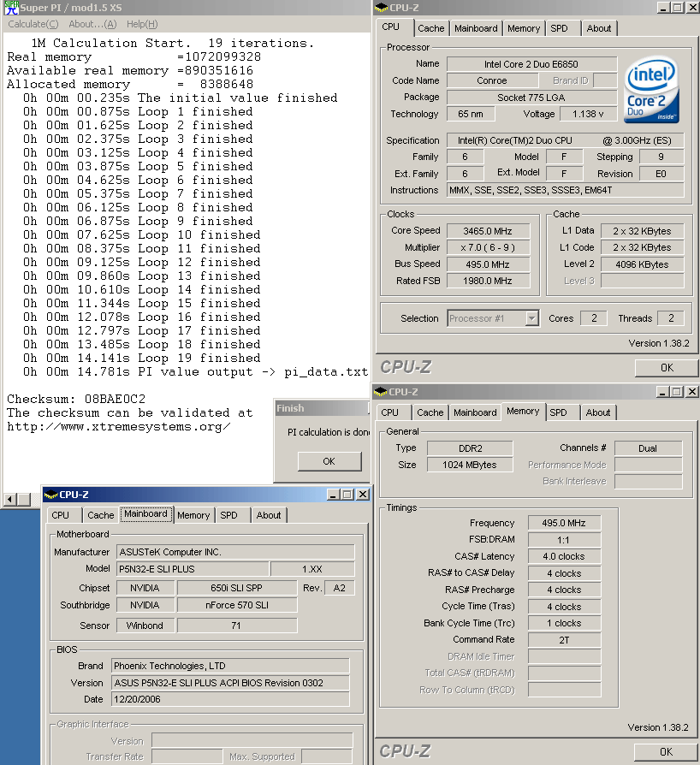Click the BIOS Date field 12/20/2006

pos(230,699)
